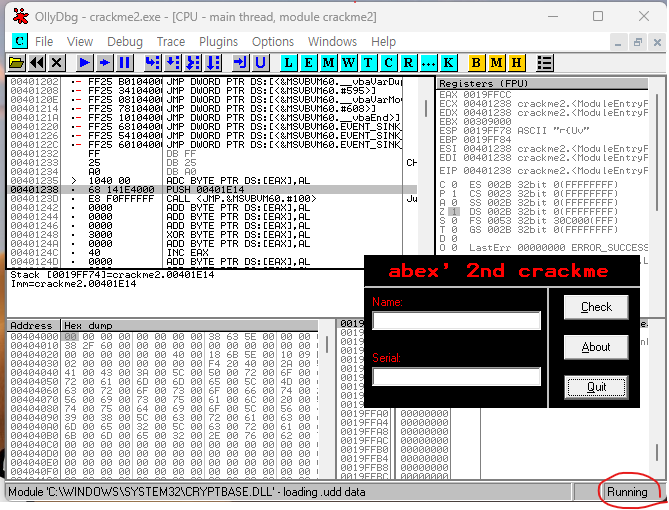669x510 pixels.
Task: Open the Trace menu
Action: (171, 42)
